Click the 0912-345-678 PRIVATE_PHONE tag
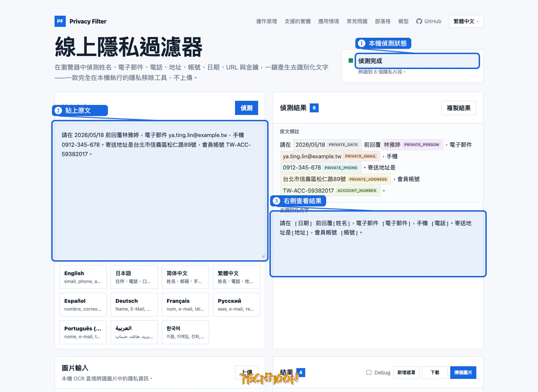Screen dimensions: 538x392 click(x=321, y=168)
